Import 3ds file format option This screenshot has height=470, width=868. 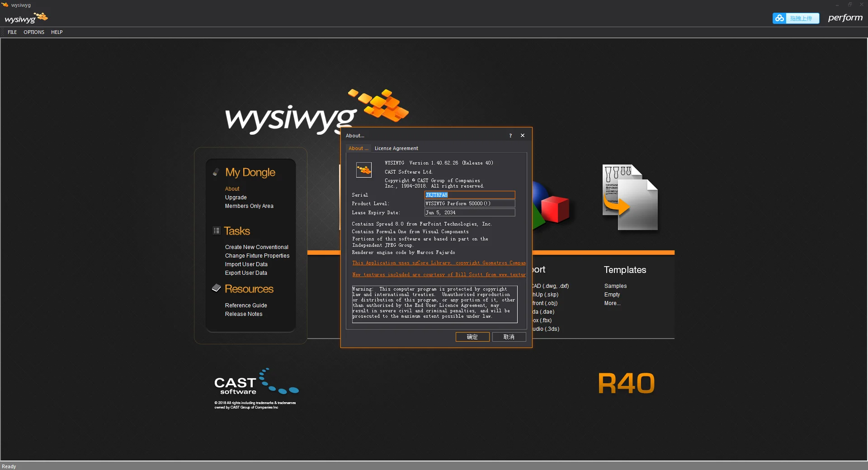(x=546, y=329)
